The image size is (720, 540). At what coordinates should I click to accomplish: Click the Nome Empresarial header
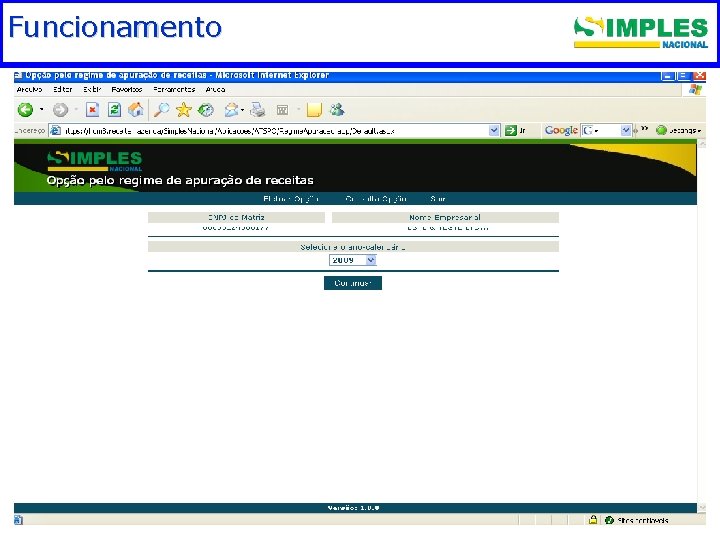coord(445,217)
